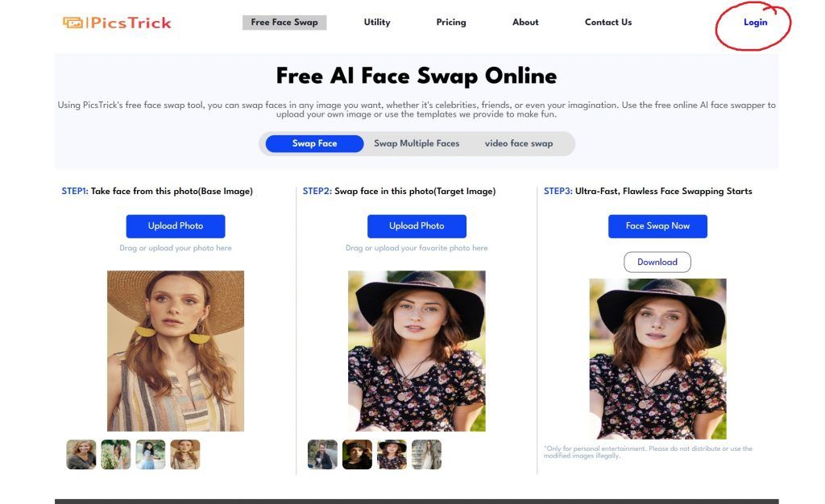
Task: Click the Face Swap Now button
Action: pyautogui.click(x=657, y=226)
